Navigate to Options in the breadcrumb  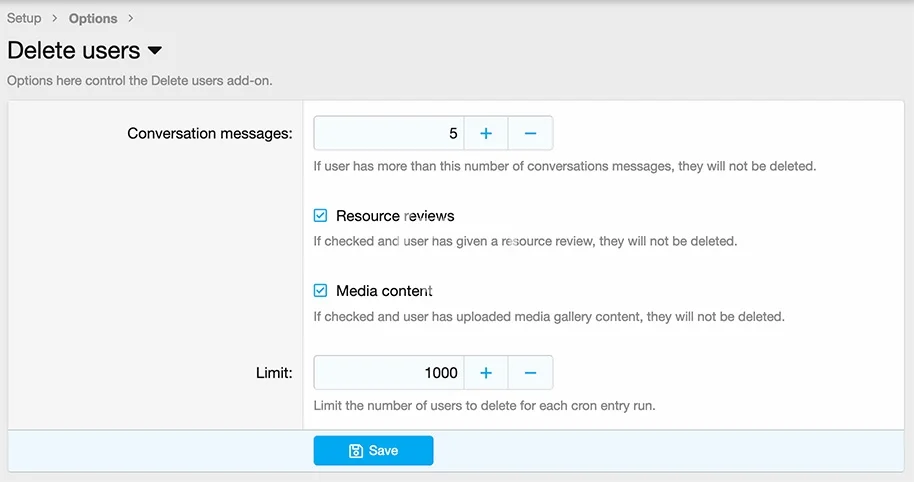click(93, 18)
